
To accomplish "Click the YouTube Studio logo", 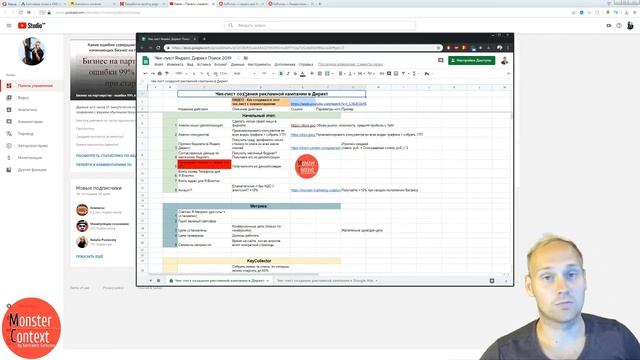I will [31, 25].
